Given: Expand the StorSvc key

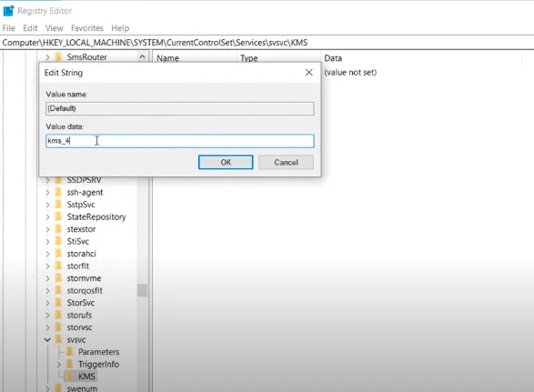Looking at the screenshot, I should [47, 303].
